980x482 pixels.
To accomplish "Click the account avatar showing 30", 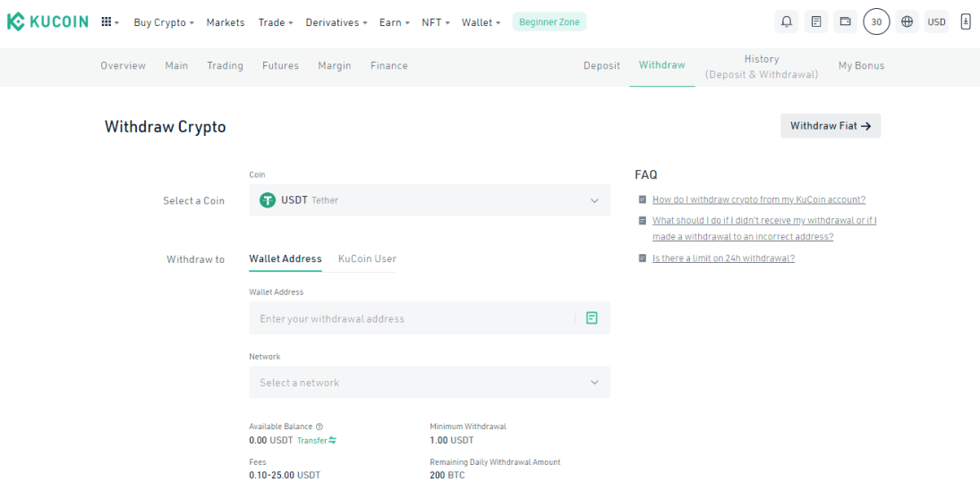I will coord(876,21).
